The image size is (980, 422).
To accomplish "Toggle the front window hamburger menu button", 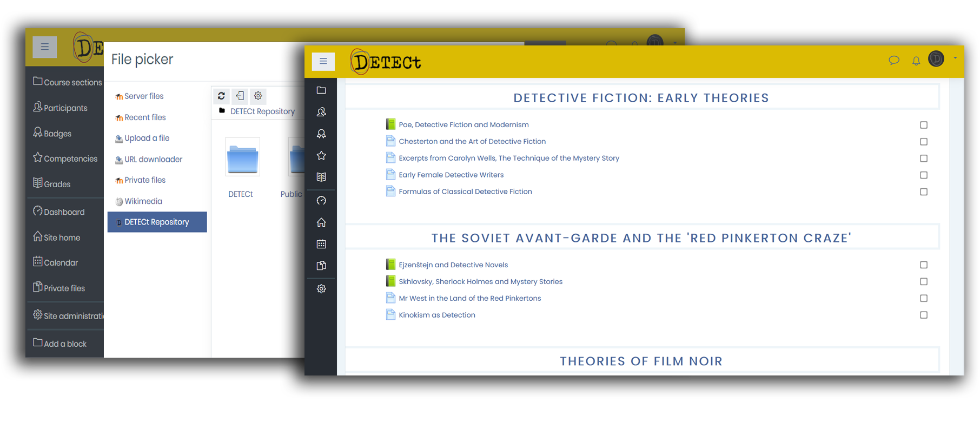I will click(x=323, y=62).
